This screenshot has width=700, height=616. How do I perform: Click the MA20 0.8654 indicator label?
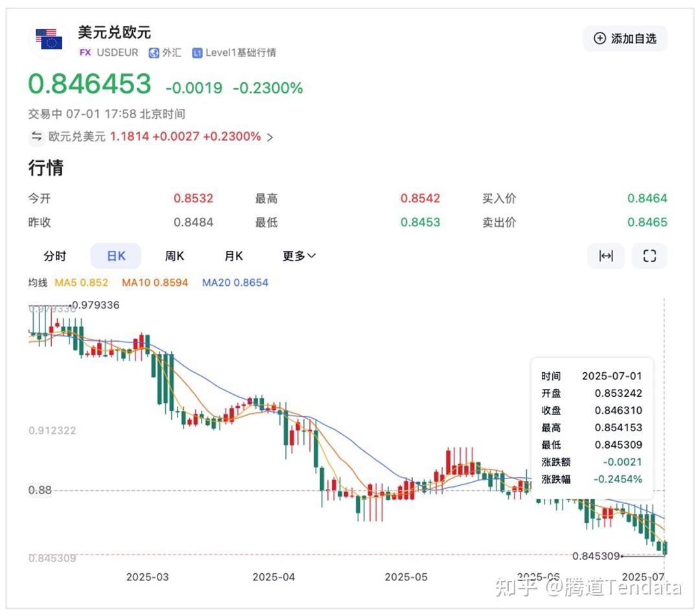point(235,283)
